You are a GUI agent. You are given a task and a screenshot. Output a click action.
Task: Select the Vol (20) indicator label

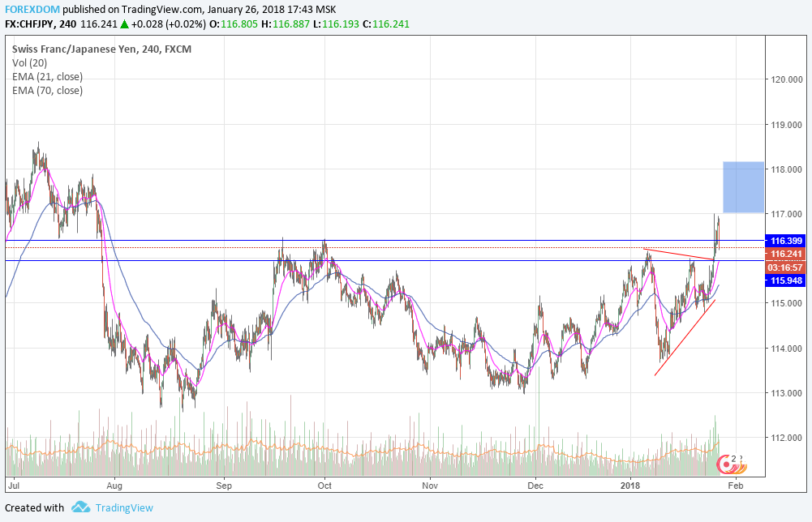coord(29,63)
